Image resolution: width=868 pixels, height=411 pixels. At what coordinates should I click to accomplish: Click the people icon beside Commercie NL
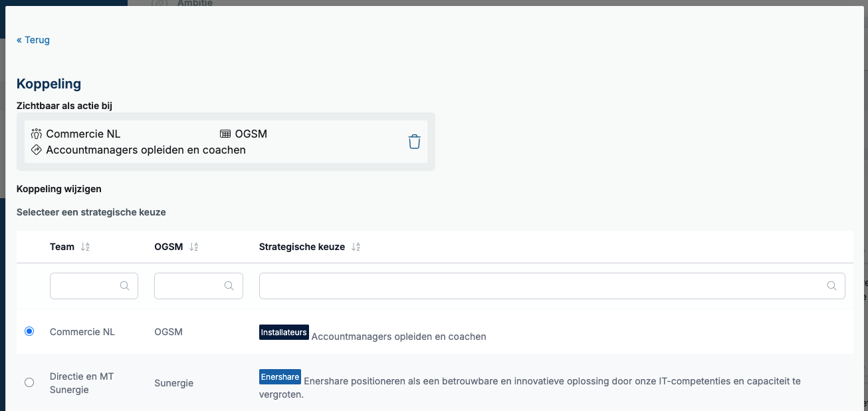point(37,133)
